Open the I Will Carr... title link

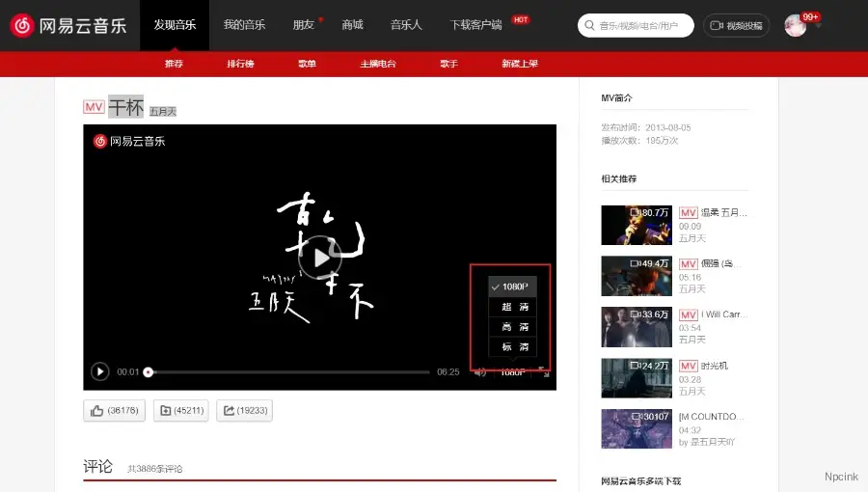[724, 314]
